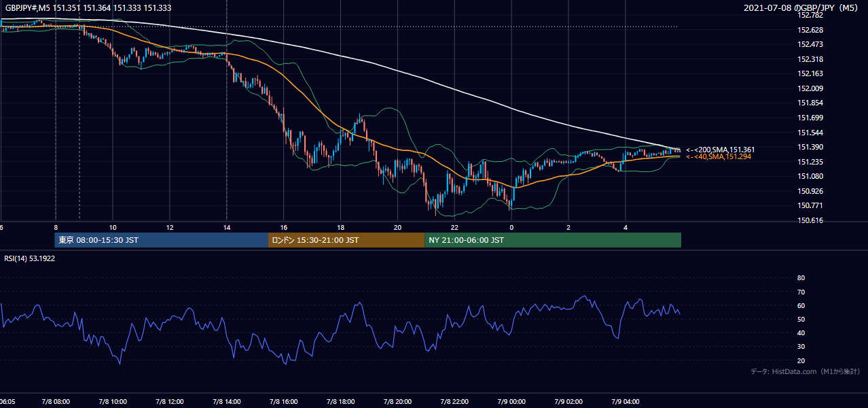This screenshot has width=868, height=408.
Task: Click hour label 22 under price chart
Action: pos(455,228)
